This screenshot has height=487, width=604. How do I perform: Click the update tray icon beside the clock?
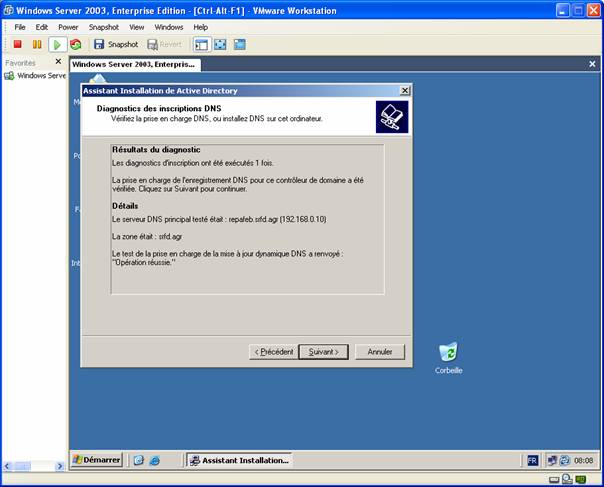[565, 460]
